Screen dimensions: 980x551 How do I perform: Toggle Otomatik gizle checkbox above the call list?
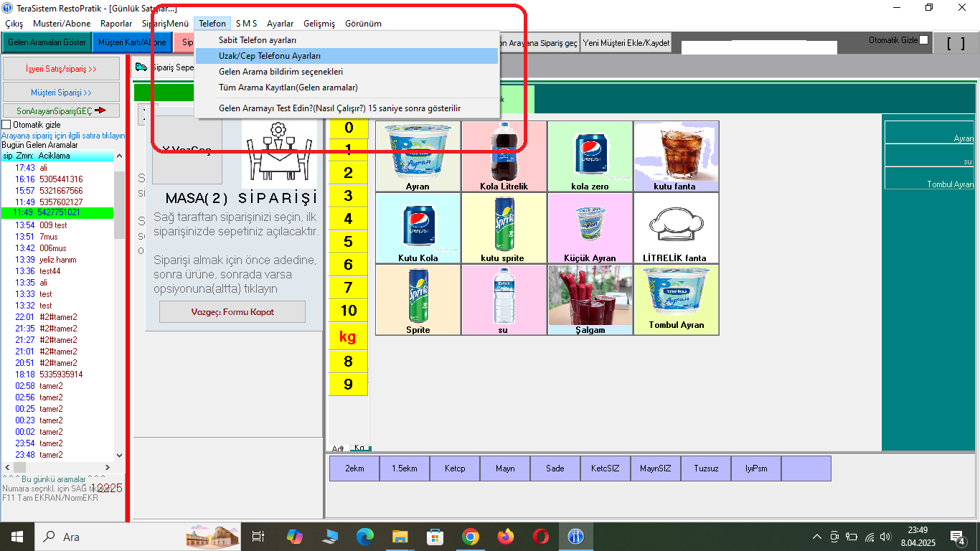[x=6, y=125]
